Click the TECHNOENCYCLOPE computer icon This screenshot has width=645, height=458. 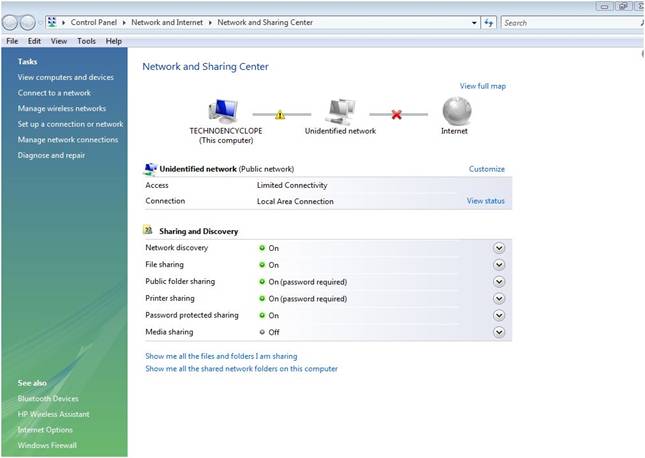(x=223, y=111)
